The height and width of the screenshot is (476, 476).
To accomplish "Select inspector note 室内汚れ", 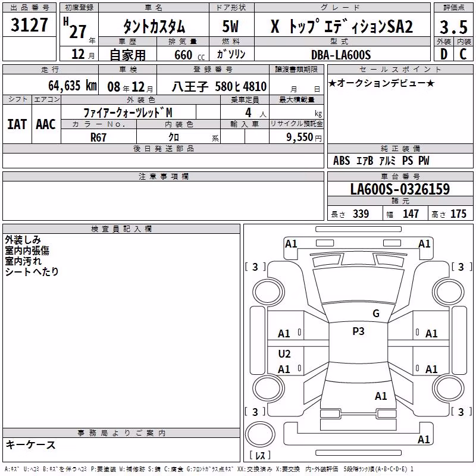I will (23, 261).
